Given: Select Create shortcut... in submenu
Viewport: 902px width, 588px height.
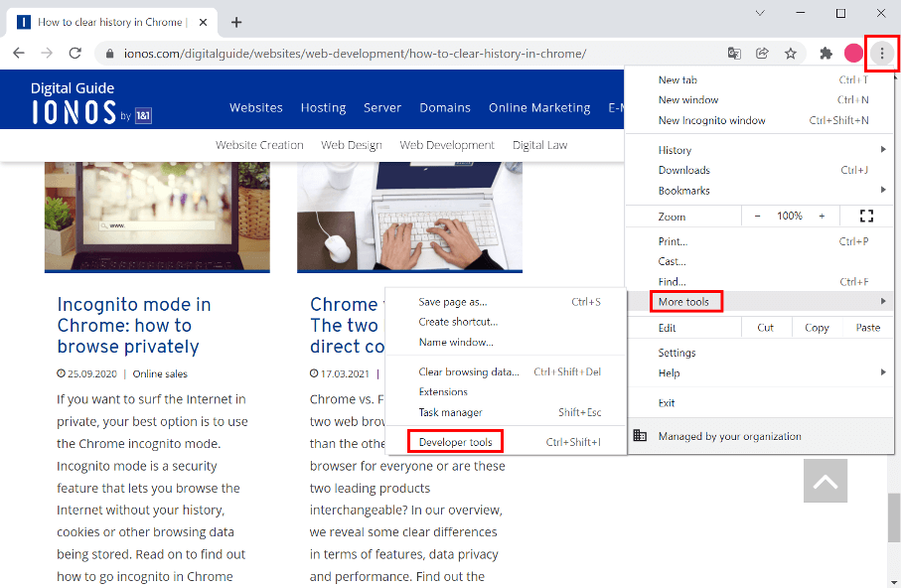Looking at the screenshot, I should tap(507, 322).
